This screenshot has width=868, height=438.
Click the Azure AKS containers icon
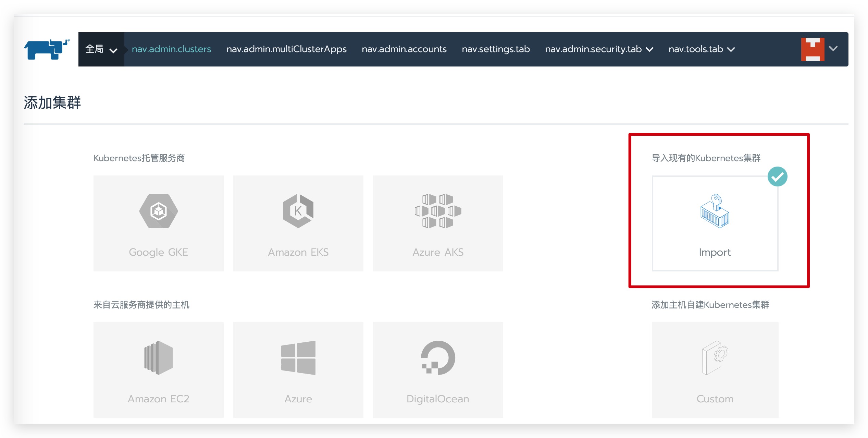pos(438,211)
